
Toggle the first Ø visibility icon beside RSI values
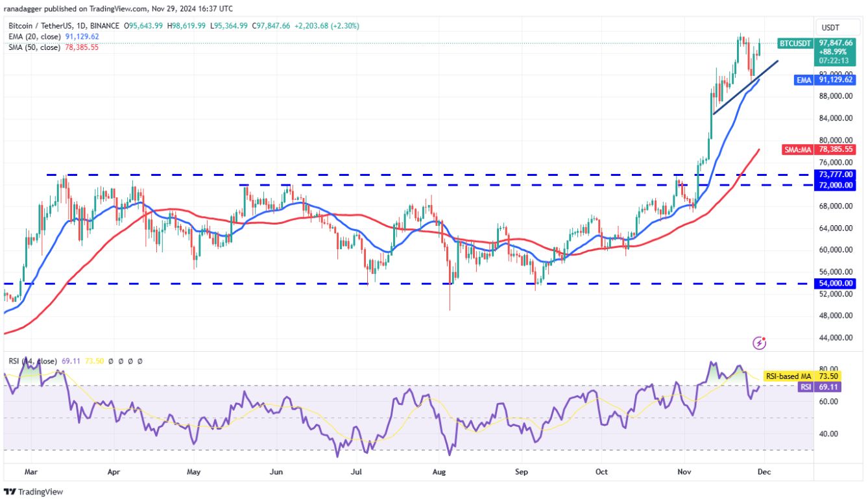pyautogui.click(x=110, y=361)
